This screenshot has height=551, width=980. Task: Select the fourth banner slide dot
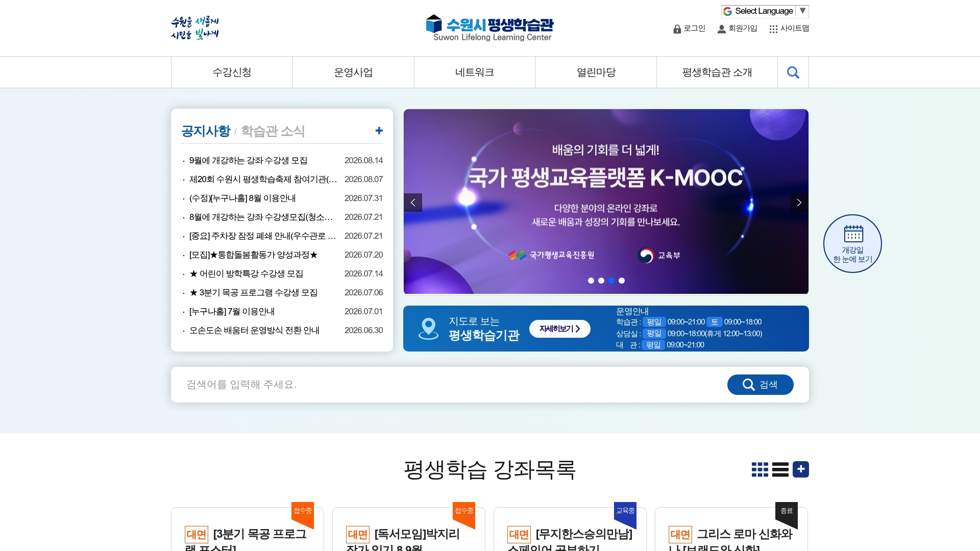(622, 281)
